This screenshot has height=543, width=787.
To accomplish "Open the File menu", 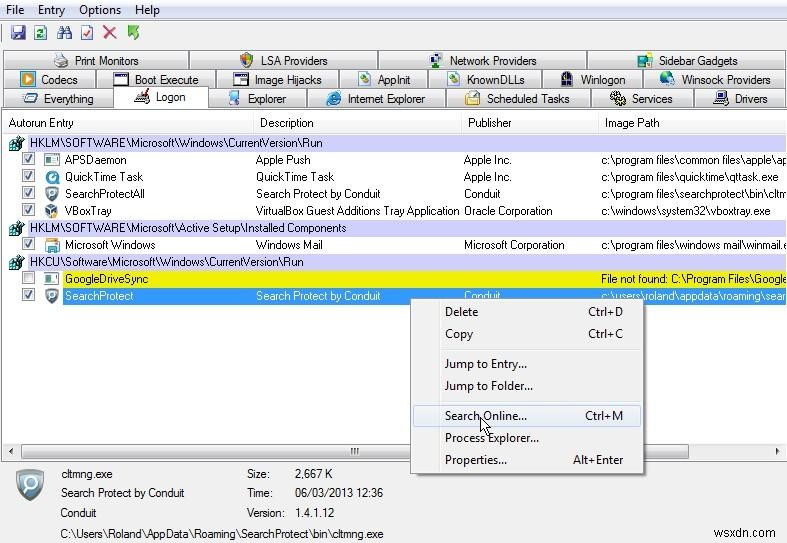I will tap(15, 10).
